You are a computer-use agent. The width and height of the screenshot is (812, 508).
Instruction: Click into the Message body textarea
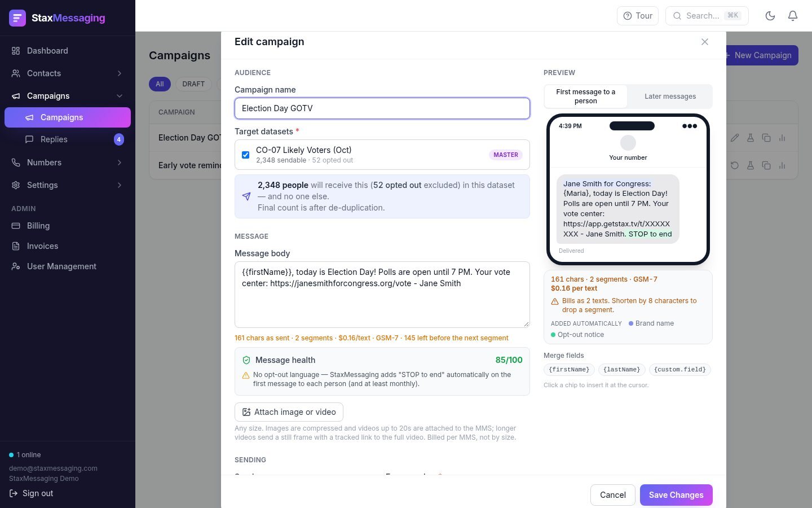(x=382, y=295)
